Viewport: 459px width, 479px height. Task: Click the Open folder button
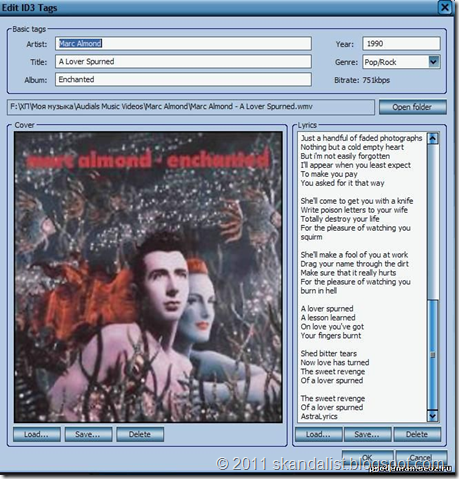click(x=413, y=107)
